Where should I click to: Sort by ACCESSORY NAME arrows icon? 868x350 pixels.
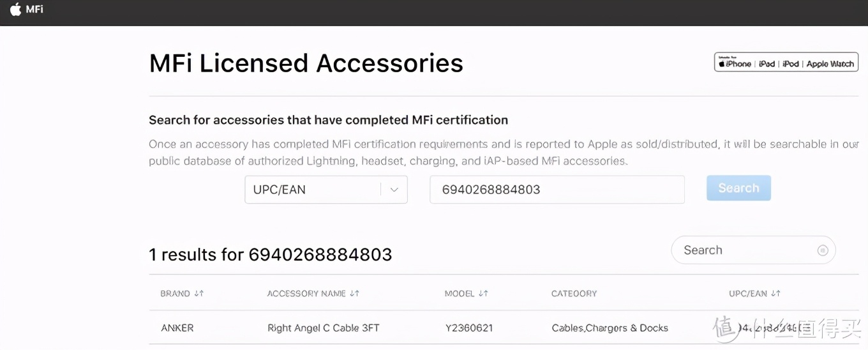coord(355,294)
